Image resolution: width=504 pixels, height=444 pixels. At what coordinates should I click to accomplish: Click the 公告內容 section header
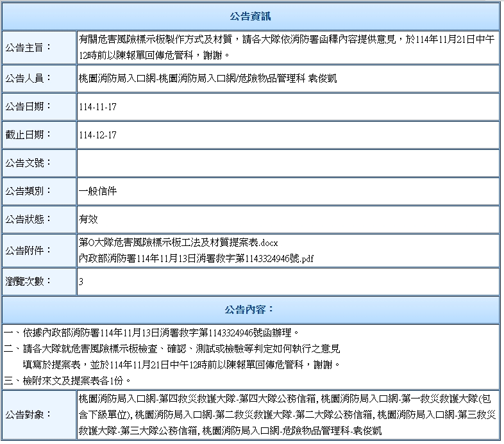point(251,310)
